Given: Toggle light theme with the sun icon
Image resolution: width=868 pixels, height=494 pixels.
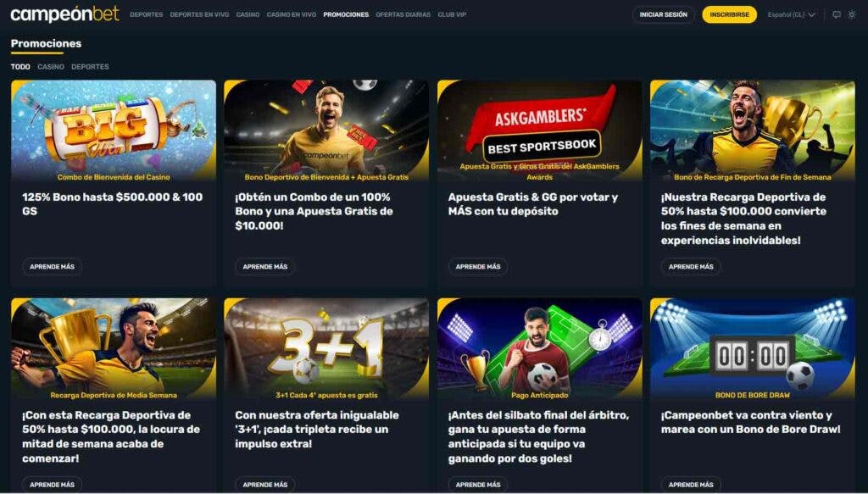Looking at the screenshot, I should point(851,15).
